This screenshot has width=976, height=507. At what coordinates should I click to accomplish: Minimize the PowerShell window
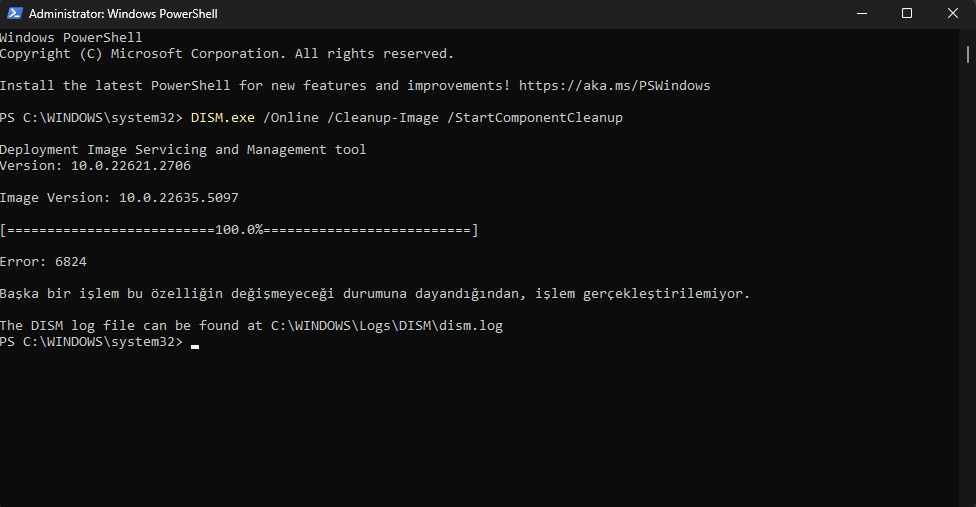pos(861,14)
